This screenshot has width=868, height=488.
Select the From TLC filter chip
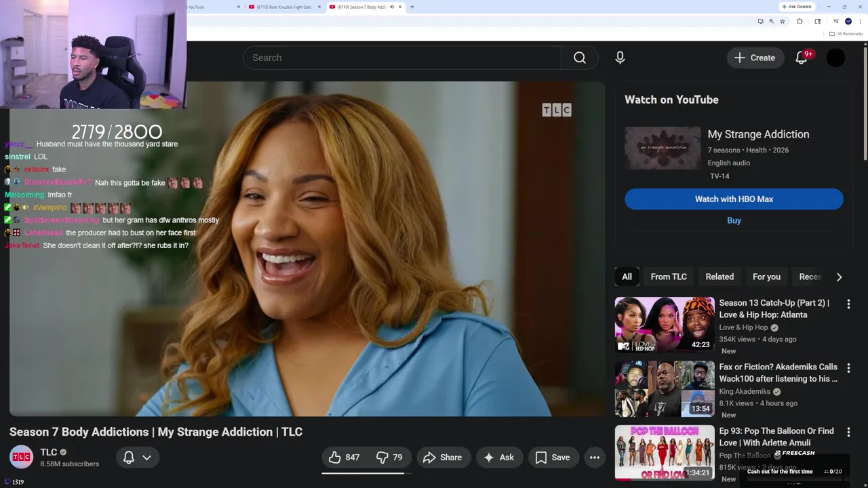tap(669, 277)
